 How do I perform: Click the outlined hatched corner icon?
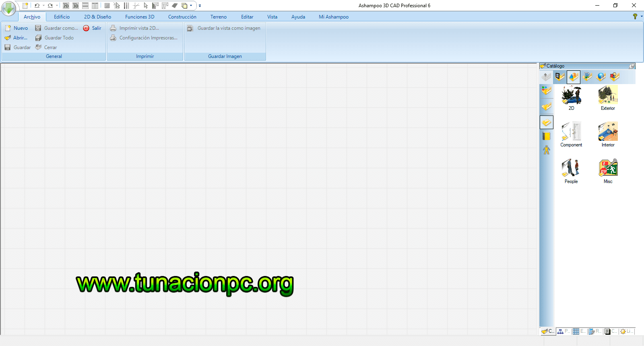tap(165, 6)
